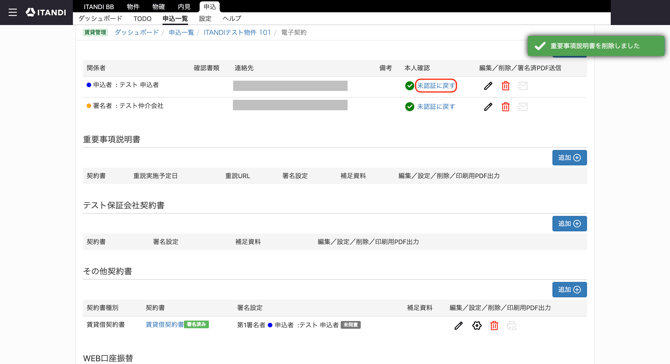
Task: Click the gray badge after テスト 申込者
Action: coord(351,325)
